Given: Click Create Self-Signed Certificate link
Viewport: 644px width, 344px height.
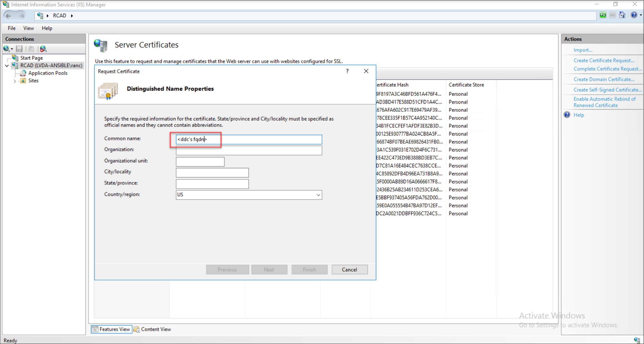Looking at the screenshot, I should coord(607,90).
